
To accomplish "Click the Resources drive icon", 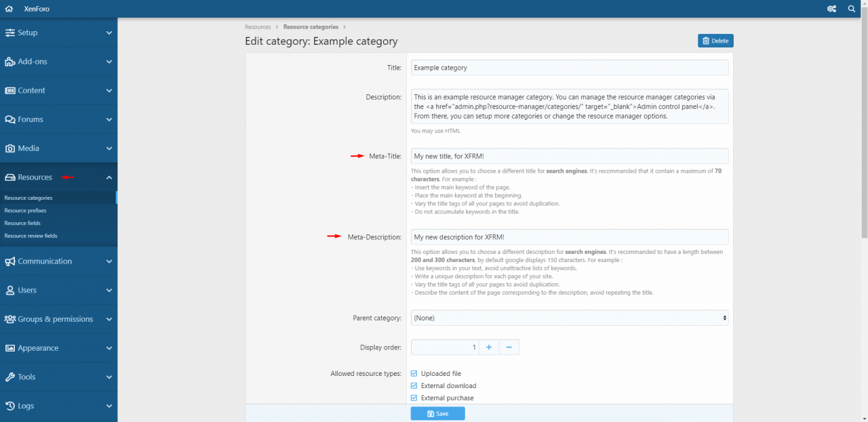I will [x=10, y=177].
